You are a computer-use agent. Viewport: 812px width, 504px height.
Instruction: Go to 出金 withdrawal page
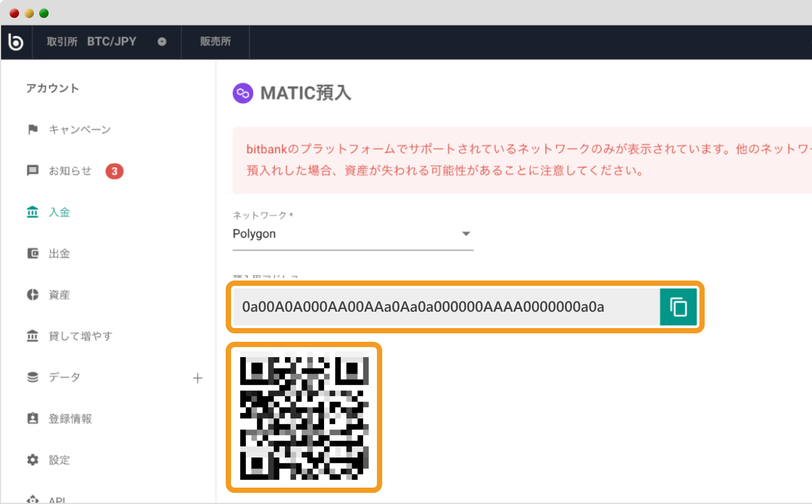59,254
